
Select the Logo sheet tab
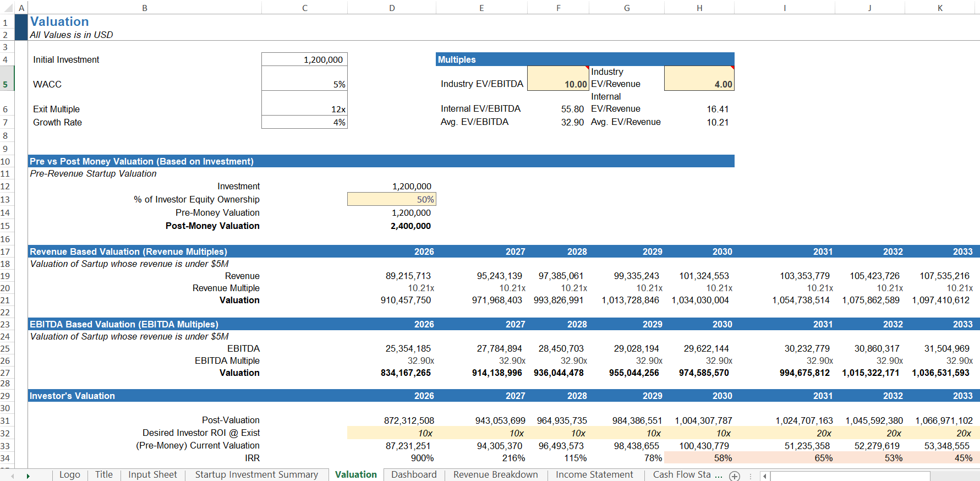[x=69, y=475]
